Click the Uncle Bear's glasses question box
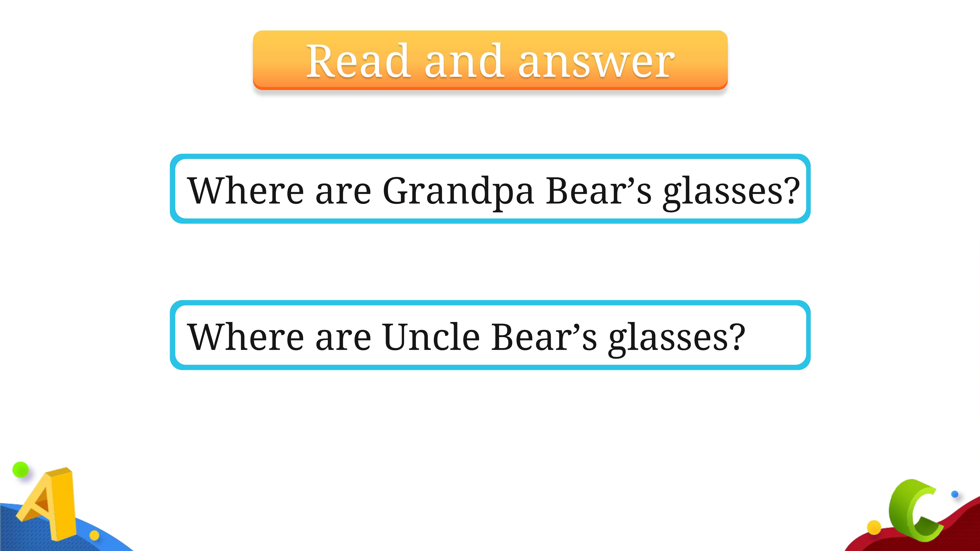This screenshot has width=980, height=551. (490, 335)
